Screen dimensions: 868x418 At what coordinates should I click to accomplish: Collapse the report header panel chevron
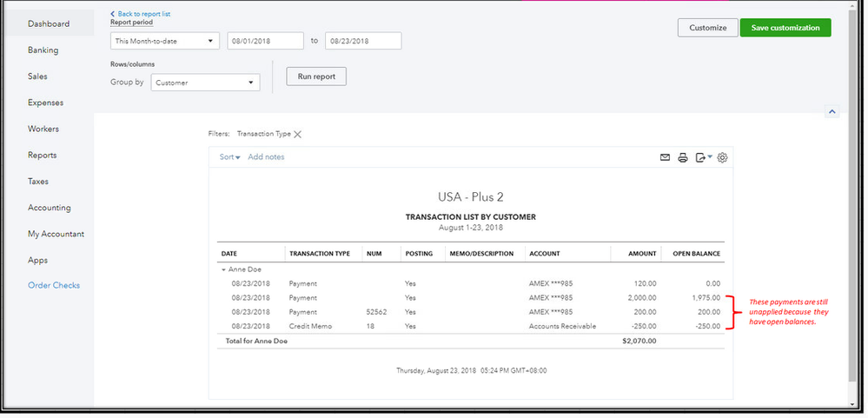[x=832, y=112]
